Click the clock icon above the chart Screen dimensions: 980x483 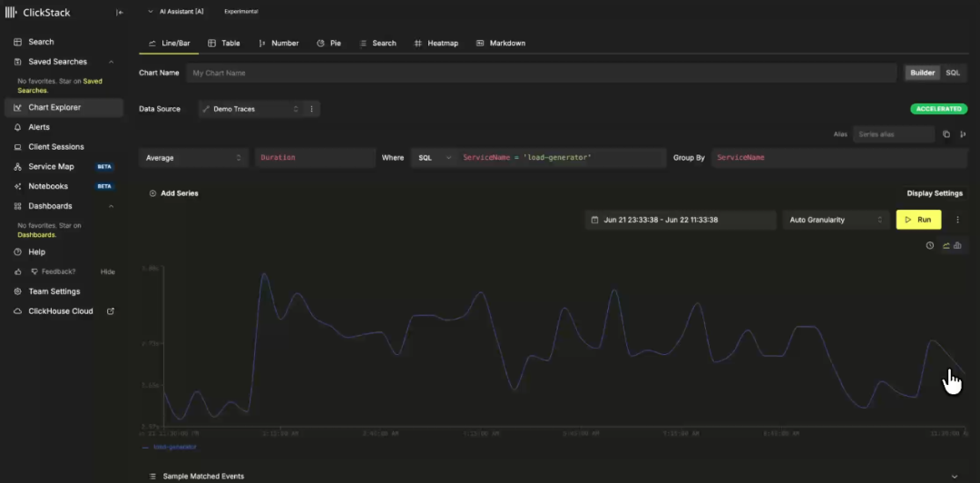(929, 245)
